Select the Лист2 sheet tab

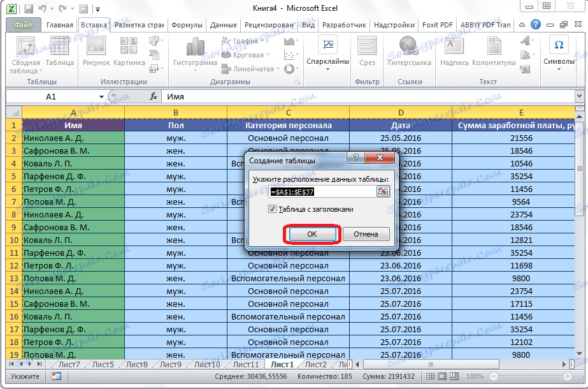[316, 364]
